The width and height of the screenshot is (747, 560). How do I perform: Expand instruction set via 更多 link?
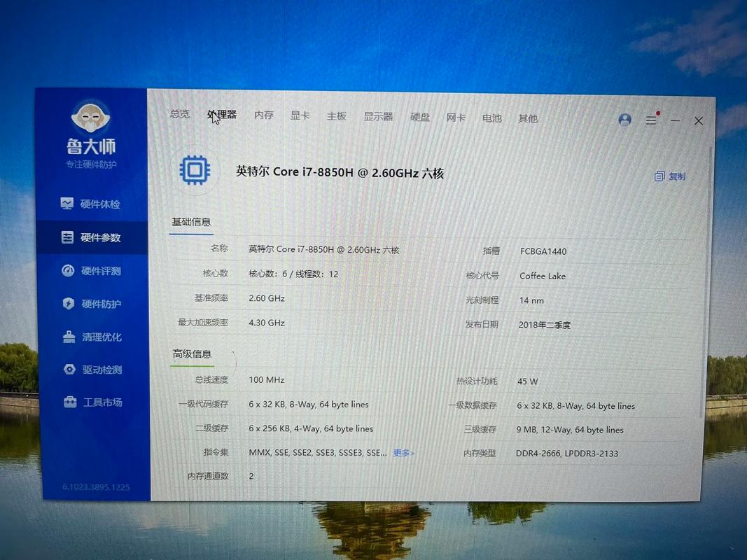[x=403, y=453]
